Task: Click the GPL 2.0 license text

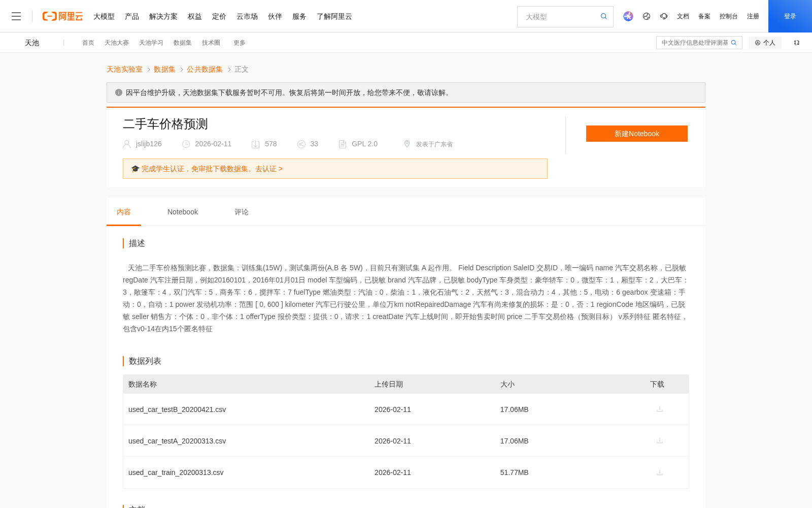Action: click(x=364, y=144)
